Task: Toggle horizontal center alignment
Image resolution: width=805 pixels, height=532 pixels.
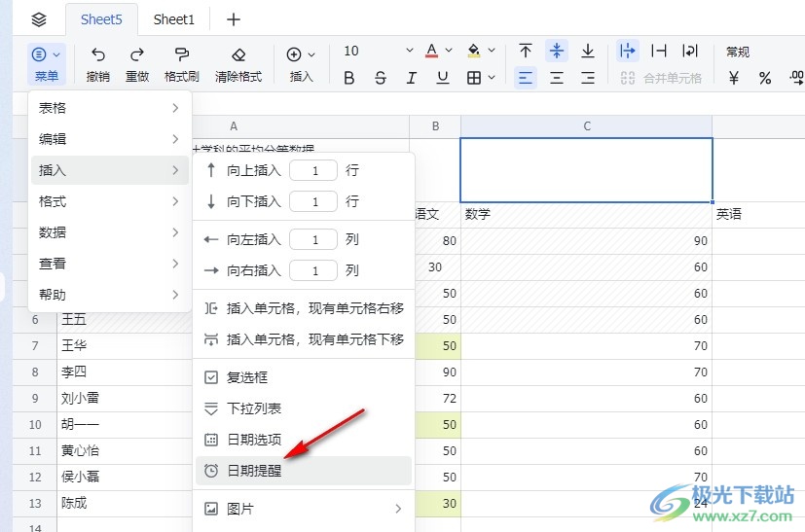Action: tap(557, 78)
